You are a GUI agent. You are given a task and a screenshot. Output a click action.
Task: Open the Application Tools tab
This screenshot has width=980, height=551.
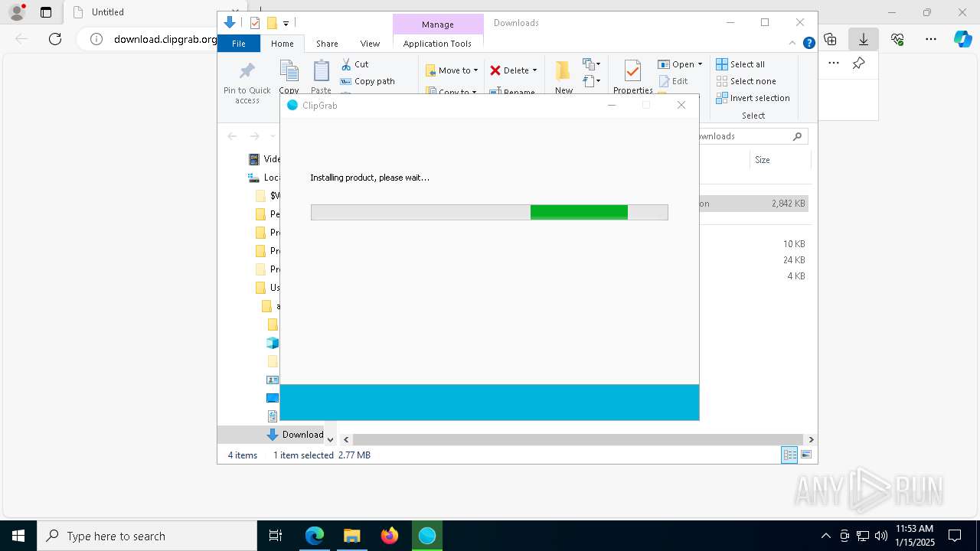pyautogui.click(x=437, y=44)
